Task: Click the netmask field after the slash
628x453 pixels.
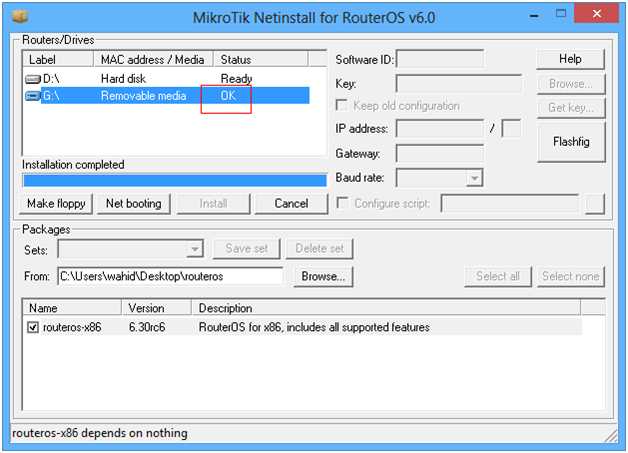Action: click(511, 129)
